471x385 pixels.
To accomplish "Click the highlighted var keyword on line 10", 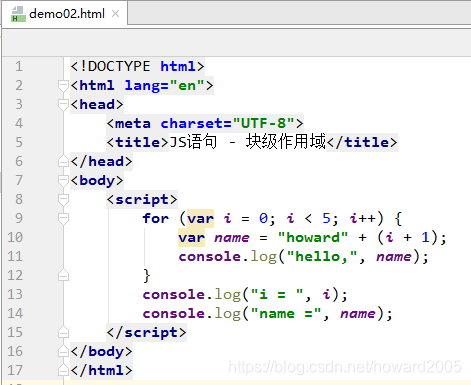I will pos(191,238).
